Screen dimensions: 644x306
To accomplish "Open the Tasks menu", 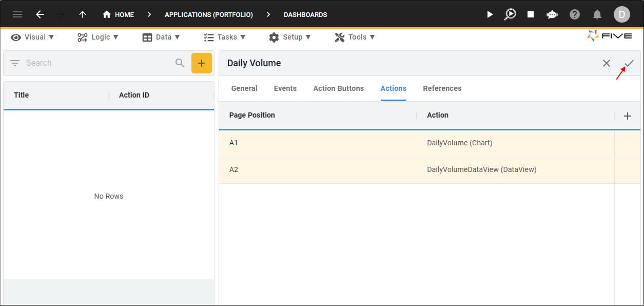I will [x=225, y=37].
